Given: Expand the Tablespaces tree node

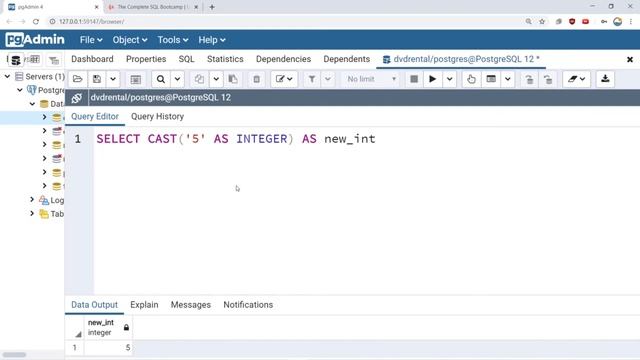Looking at the screenshot, I should pyautogui.click(x=32, y=213).
